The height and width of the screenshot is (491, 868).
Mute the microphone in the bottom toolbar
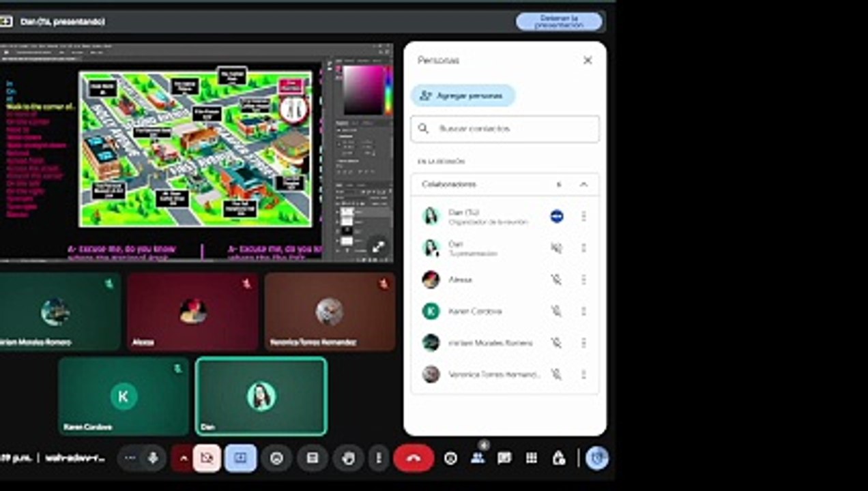pyautogui.click(x=153, y=458)
